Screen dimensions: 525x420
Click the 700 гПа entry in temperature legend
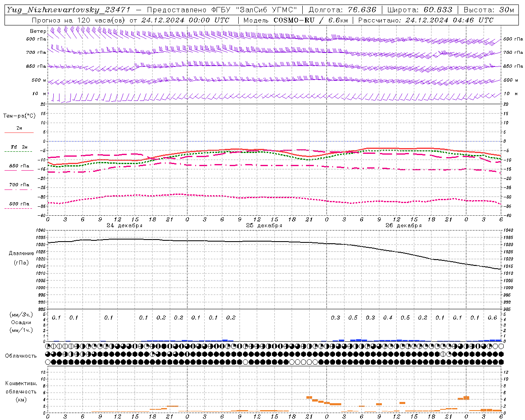[19, 185]
